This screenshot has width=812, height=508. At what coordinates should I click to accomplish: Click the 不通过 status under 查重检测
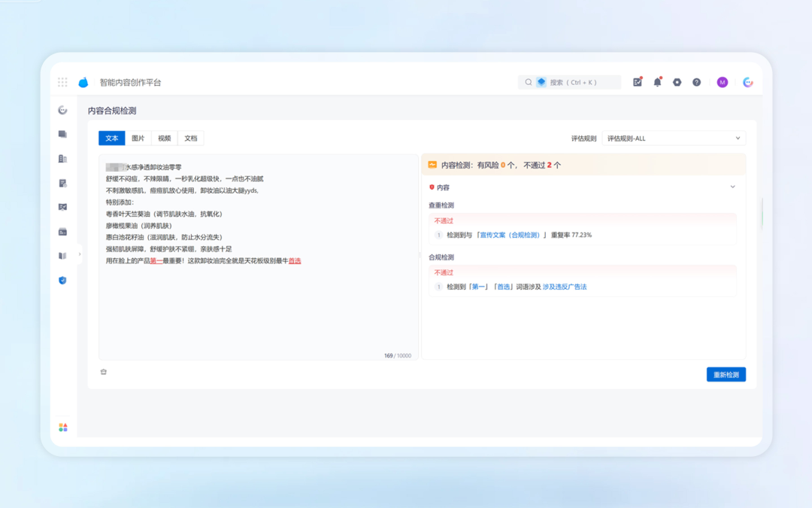pos(444,221)
